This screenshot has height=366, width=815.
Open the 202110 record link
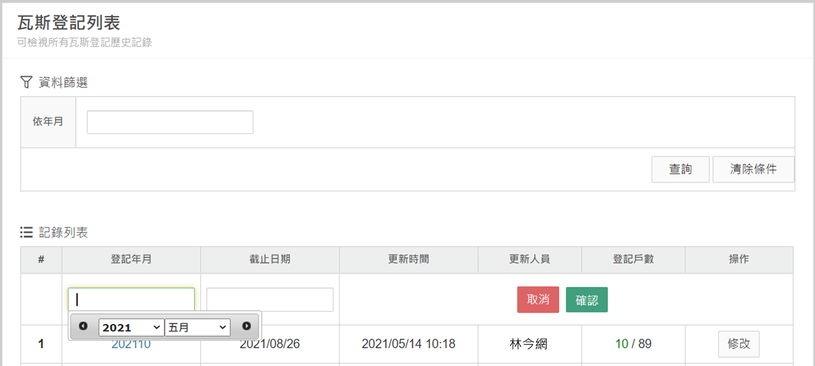pyautogui.click(x=131, y=344)
